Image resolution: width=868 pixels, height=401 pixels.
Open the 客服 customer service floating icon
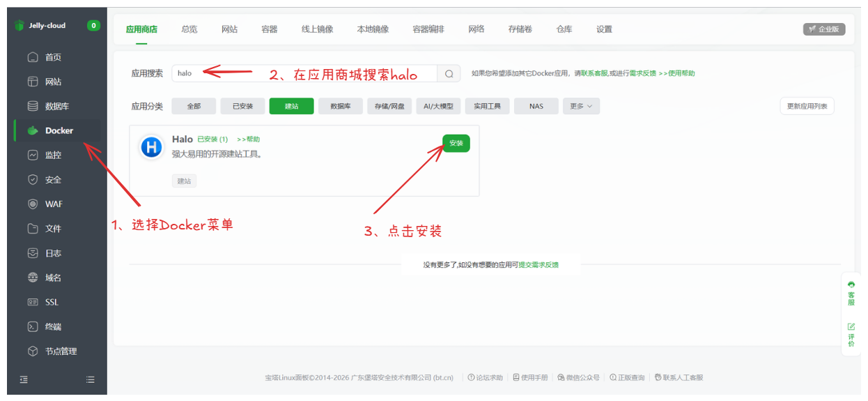click(x=851, y=293)
